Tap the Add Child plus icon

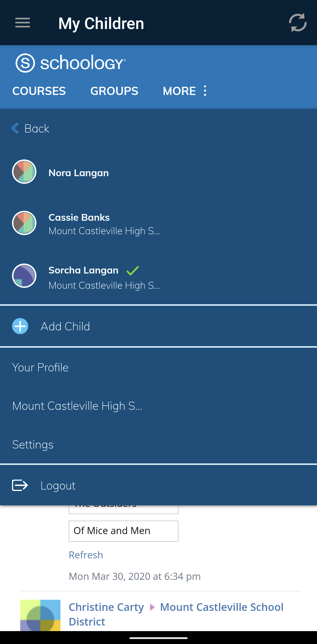point(20,326)
